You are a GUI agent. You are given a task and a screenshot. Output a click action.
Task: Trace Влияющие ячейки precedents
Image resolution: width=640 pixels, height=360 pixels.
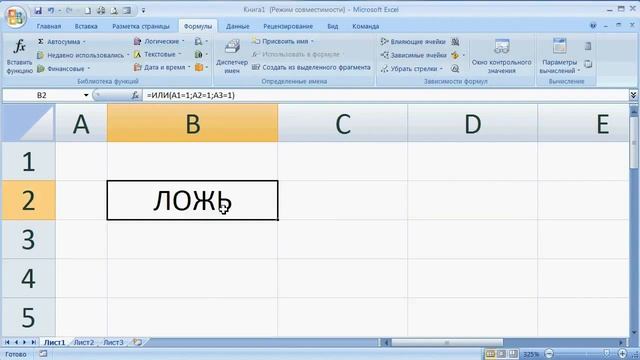pos(413,42)
